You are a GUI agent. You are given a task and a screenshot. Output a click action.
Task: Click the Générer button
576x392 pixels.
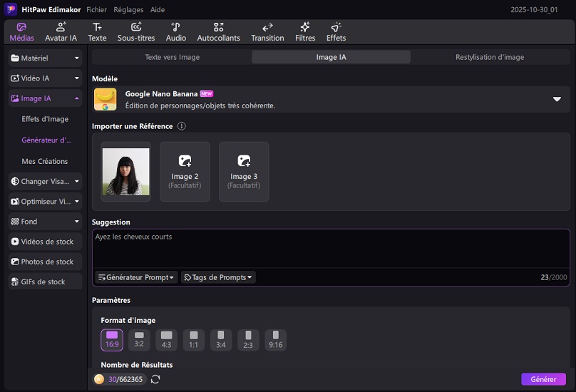(x=543, y=379)
